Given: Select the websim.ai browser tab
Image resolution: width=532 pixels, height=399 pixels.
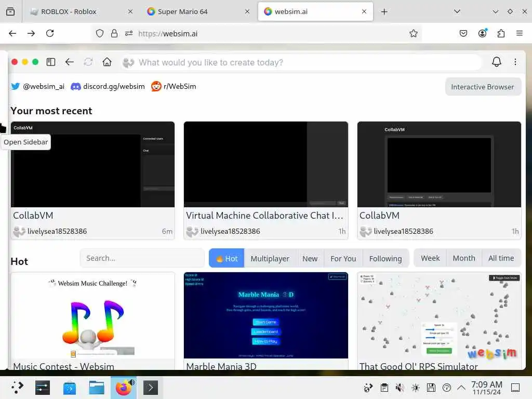Looking at the screenshot, I should coord(315,11).
